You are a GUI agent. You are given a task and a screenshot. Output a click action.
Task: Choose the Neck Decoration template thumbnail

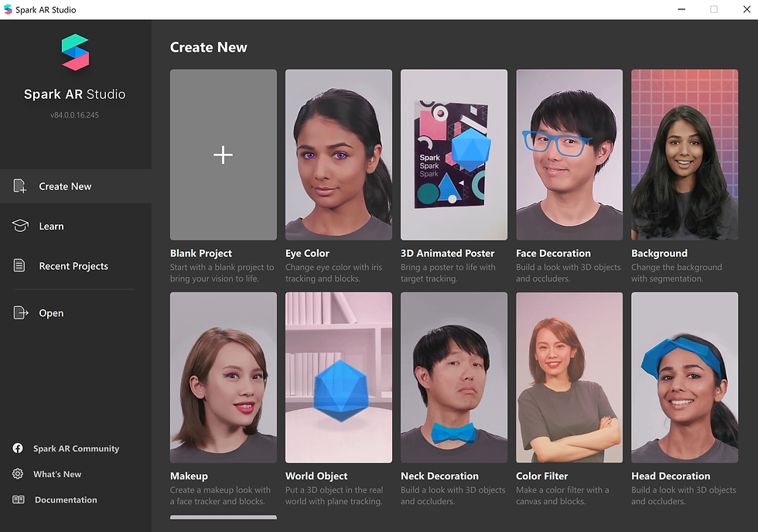pos(454,377)
